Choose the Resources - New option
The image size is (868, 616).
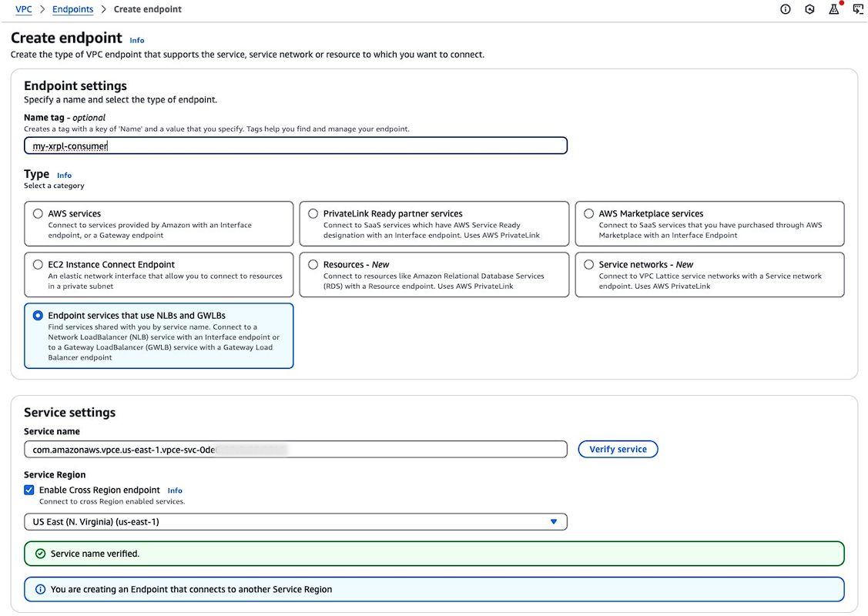click(x=313, y=263)
